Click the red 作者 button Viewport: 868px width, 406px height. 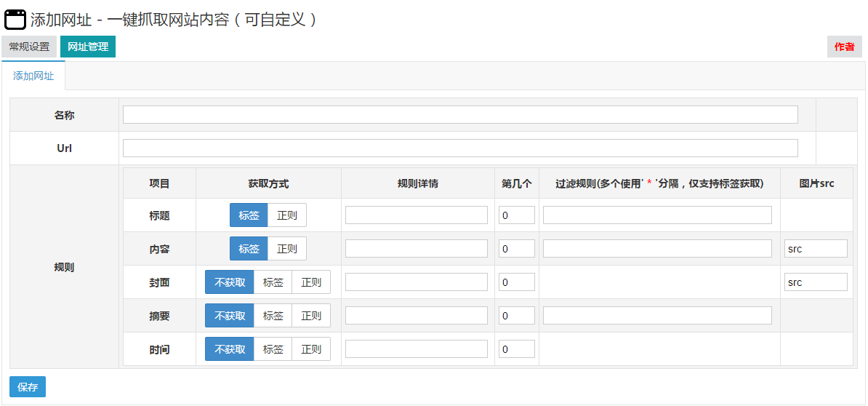pos(845,47)
